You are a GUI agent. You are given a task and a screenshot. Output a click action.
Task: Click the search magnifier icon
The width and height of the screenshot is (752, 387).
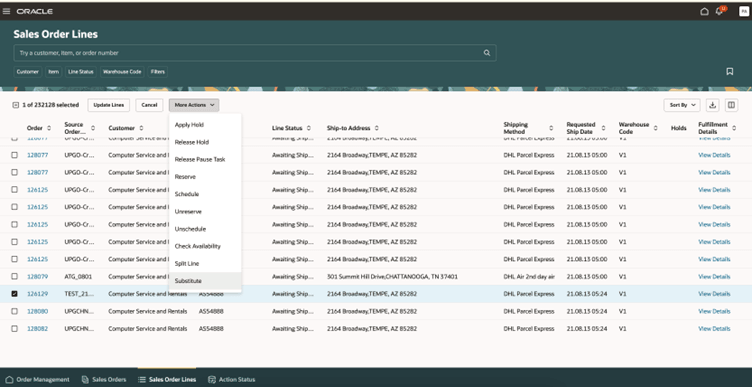coord(487,53)
